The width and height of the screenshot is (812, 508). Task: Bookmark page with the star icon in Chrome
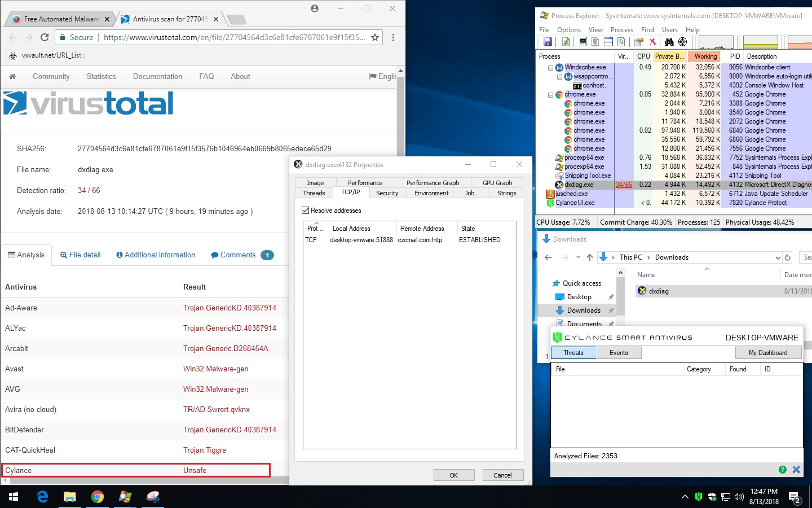[374, 37]
